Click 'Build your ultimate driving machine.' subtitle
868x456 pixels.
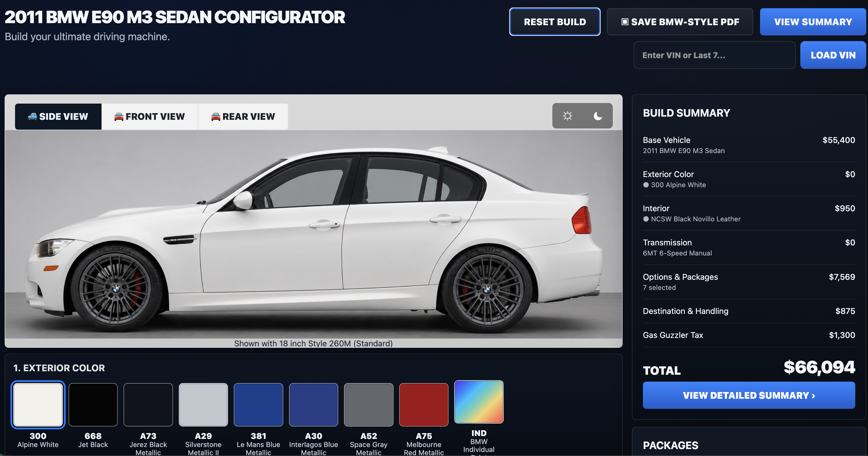coord(87,36)
